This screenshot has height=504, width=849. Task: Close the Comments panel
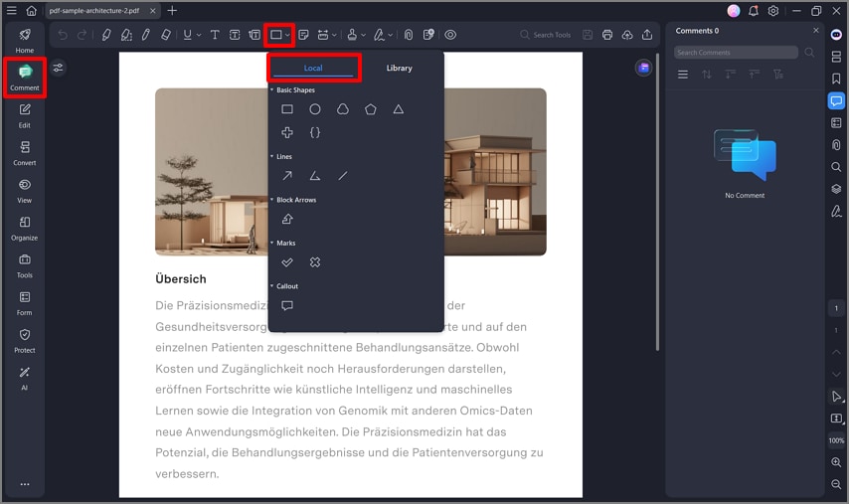click(816, 30)
